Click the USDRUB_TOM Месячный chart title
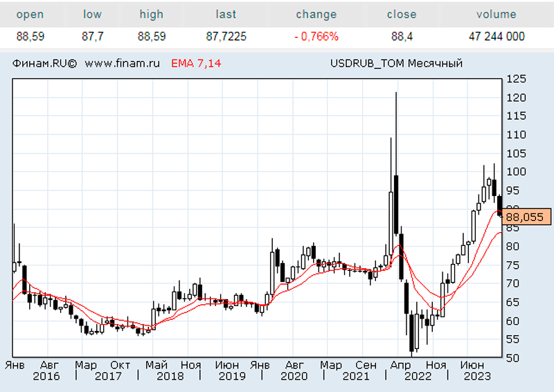 pyautogui.click(x=397, y=64)
